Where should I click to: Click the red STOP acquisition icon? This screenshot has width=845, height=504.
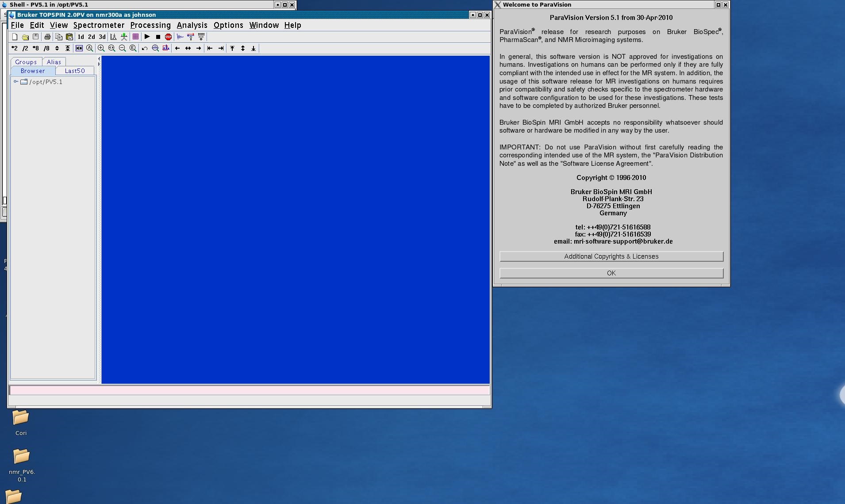[x=168, y=37]
